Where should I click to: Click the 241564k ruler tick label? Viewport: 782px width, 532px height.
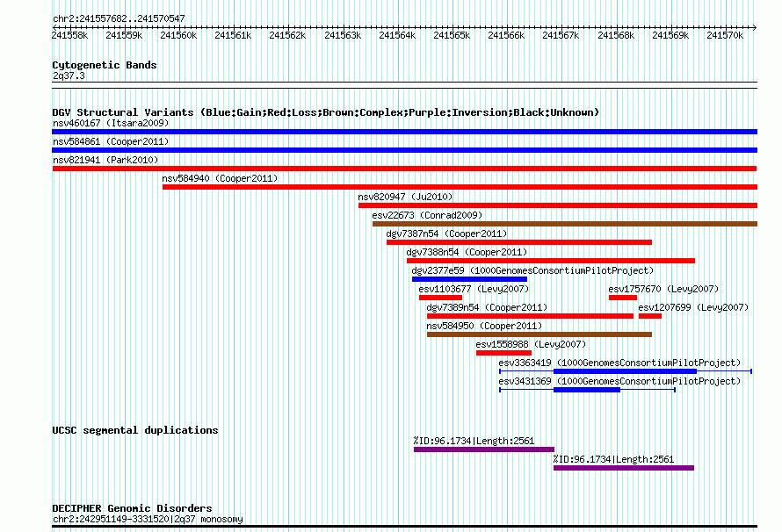[x=397, y=35]
